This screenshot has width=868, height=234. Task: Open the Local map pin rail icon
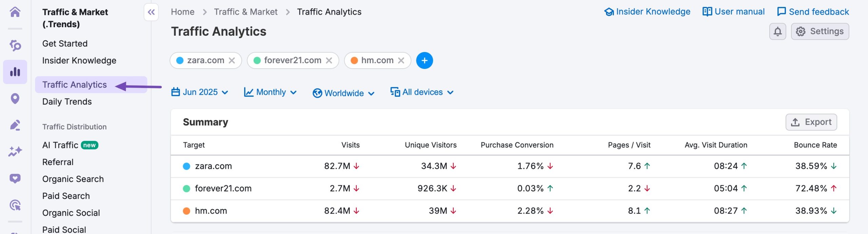pyautogui.click(x=15, y=98)
